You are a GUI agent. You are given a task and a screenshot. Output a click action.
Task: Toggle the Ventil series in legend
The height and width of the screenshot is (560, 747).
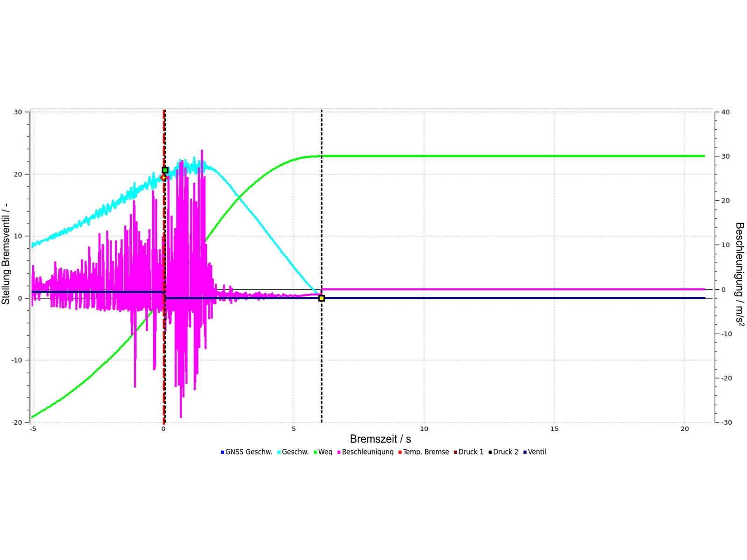[534, 452]
